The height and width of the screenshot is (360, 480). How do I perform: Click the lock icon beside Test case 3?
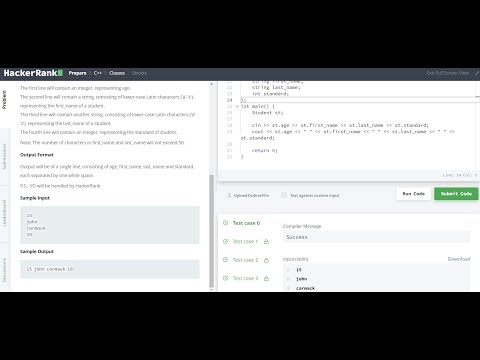[266, 278]
